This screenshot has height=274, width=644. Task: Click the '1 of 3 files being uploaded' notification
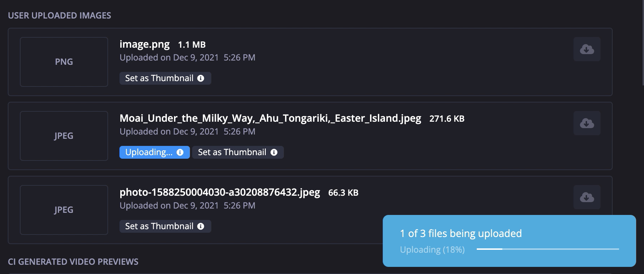coord(509,241)
